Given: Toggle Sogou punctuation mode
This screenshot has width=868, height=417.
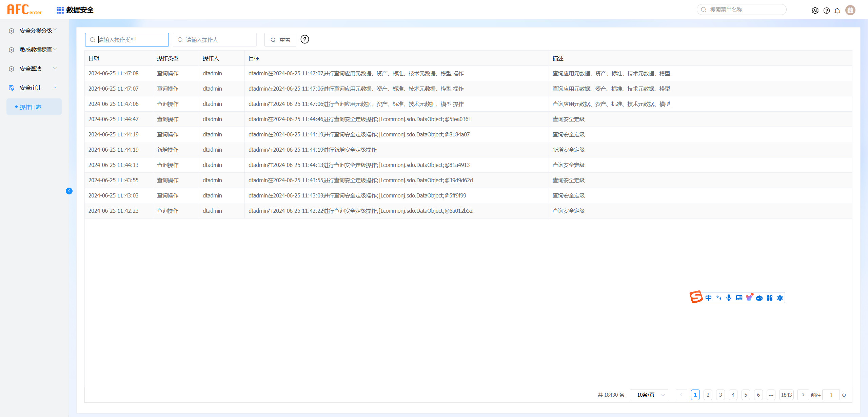Looking at the screenshot, I should (x=719, y=298).
